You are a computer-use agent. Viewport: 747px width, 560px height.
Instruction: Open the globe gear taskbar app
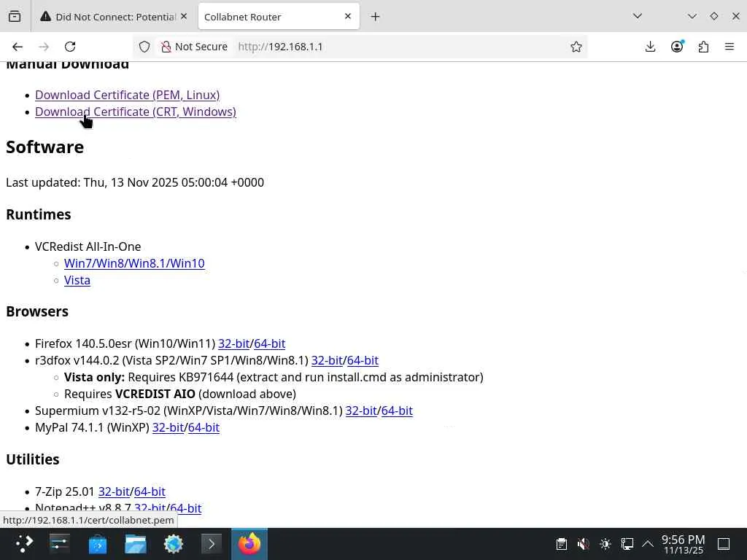[174, 544]
